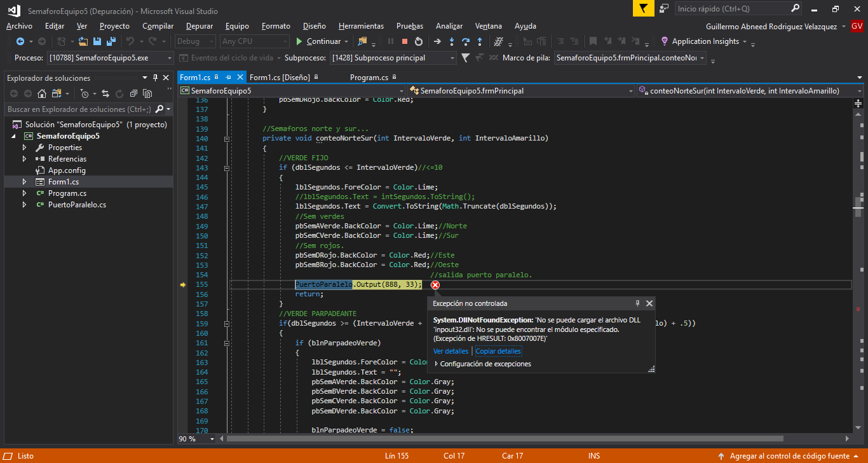Viewport: 868px width, 463px height.
Task: Select the Step Out icon
Action: tap(480, 41)
